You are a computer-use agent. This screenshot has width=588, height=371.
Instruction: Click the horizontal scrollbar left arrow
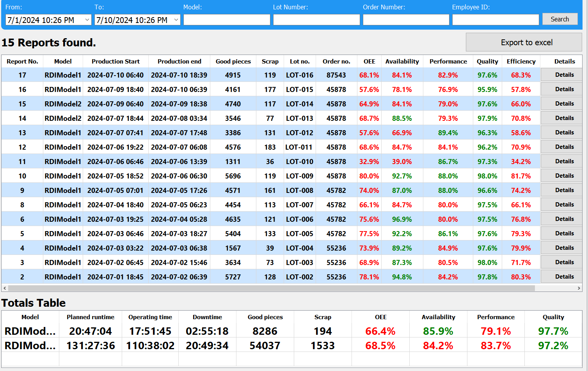point(5,288)
